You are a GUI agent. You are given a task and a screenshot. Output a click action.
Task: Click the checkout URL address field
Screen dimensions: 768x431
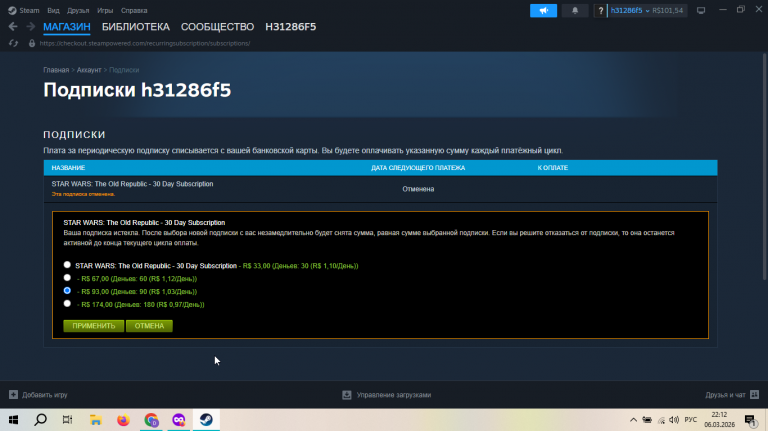tap(144, 43)
